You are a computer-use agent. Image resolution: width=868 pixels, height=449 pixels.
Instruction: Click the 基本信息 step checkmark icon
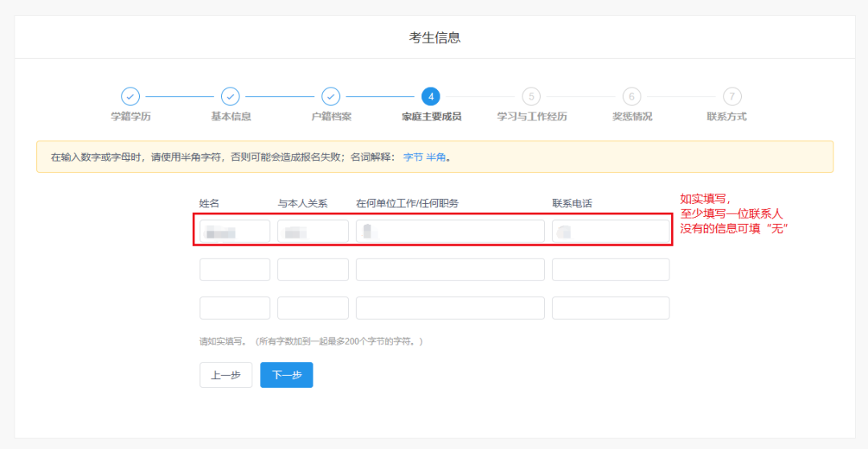click(231, 96)
